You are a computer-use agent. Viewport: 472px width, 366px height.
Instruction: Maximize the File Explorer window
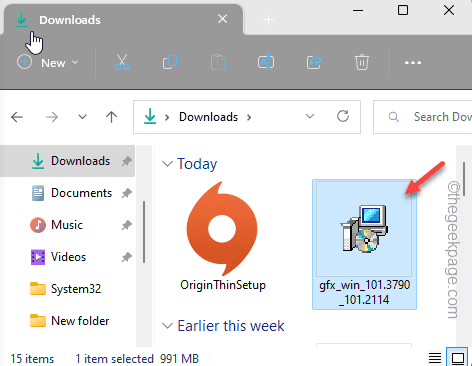403,10
